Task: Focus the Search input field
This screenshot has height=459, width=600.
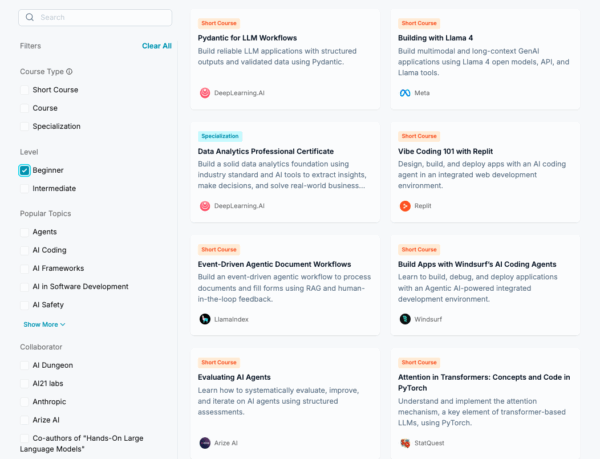Action: (95, 18)
